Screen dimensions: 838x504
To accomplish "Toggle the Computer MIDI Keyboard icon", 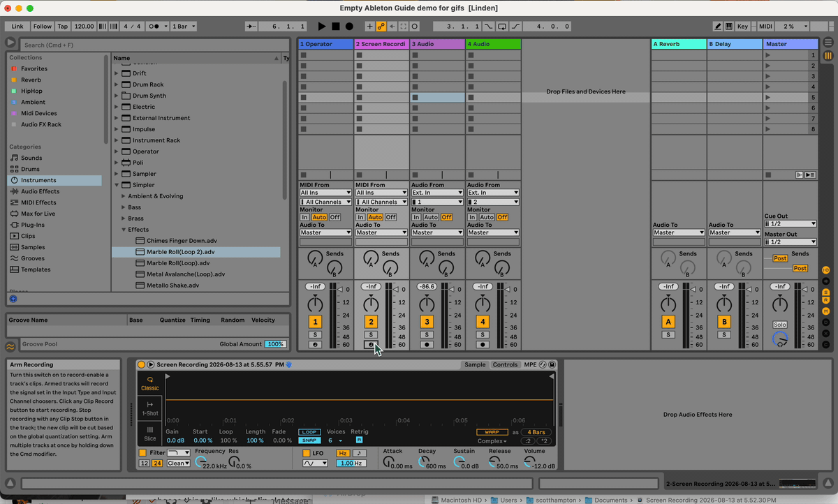I will (x=729, y=27).
